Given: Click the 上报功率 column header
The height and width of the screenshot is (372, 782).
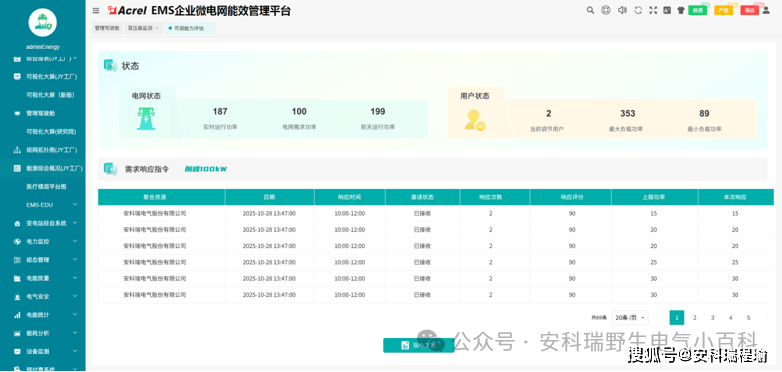Looking at the screenshot, I should tap(655, 197).
